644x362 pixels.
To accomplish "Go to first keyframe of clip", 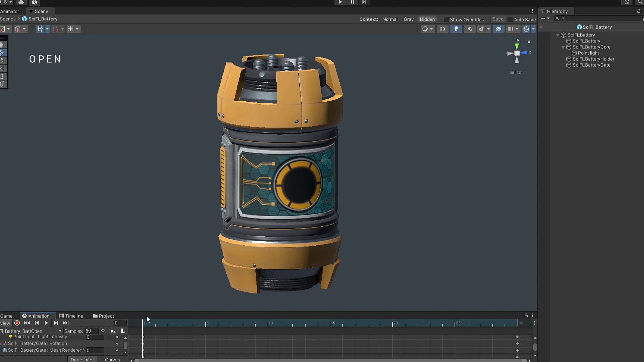I will point(27,323).
